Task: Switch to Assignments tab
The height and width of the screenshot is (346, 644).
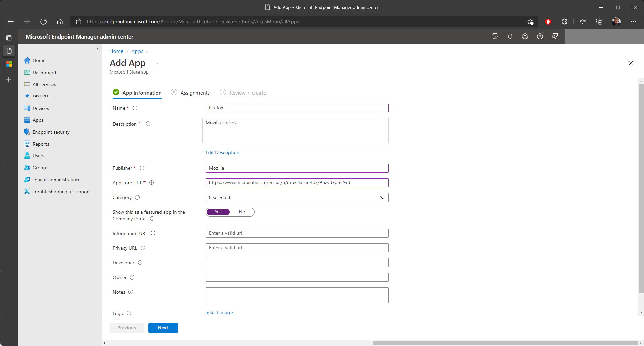Action: click(x=190, y=93)
